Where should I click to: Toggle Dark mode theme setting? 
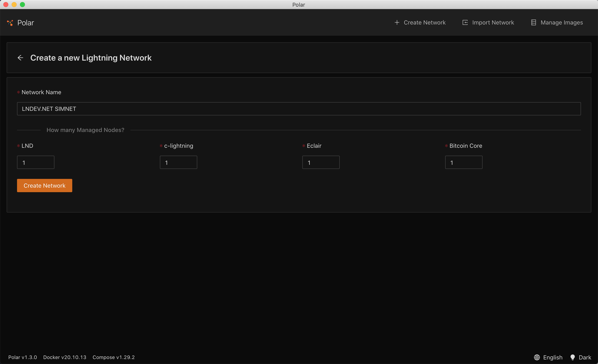580,357
